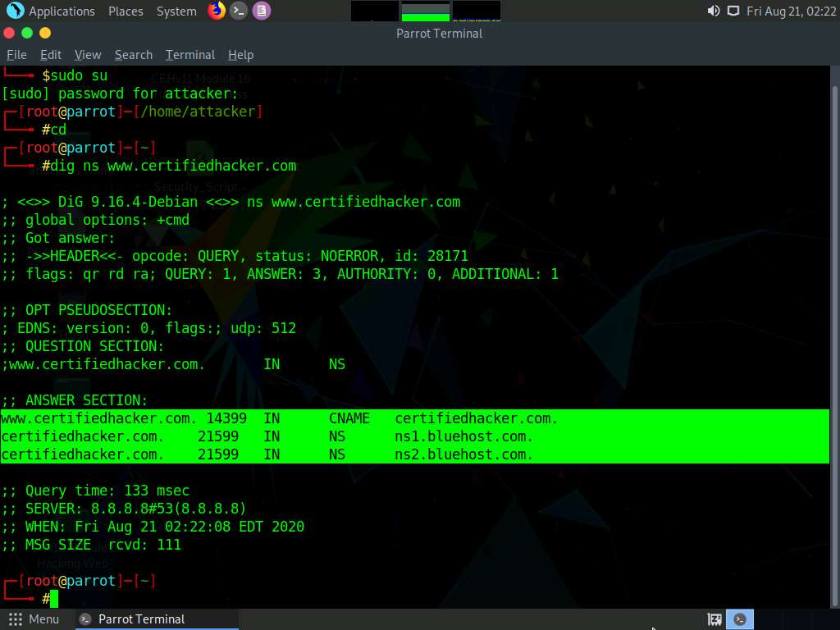The image size is (840, 630).
Task: Click the 'dig ns www.certifiedhacker.com' command text
Action: [x=173, y=166]
